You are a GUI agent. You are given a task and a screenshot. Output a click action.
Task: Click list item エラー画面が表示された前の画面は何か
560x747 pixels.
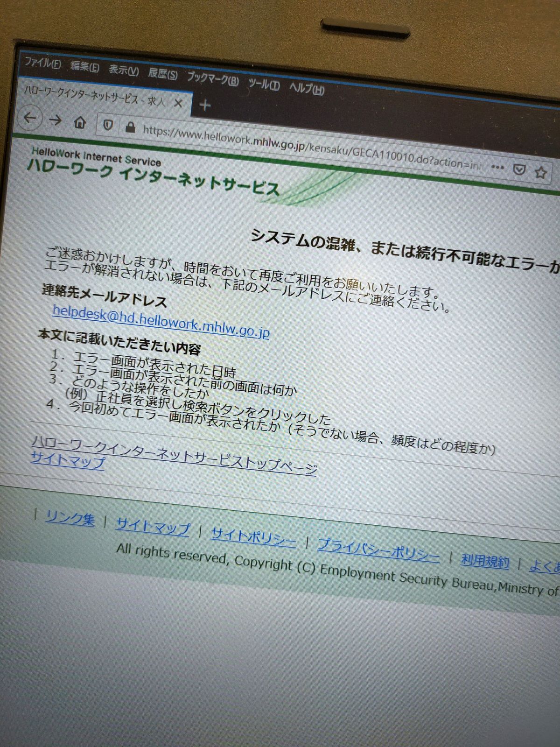185,379
